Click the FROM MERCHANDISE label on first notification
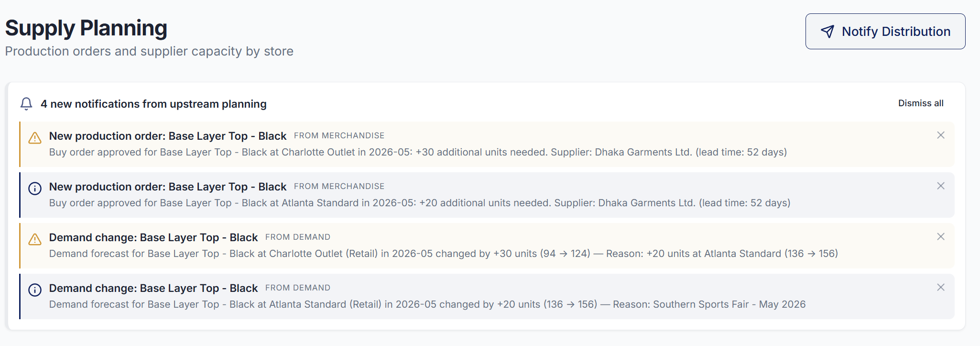 339,135
